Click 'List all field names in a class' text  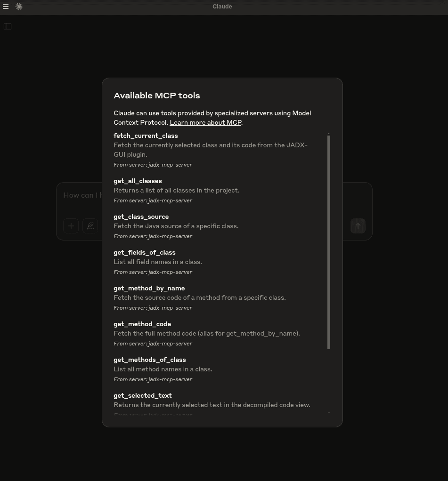[x=157, y=262]
